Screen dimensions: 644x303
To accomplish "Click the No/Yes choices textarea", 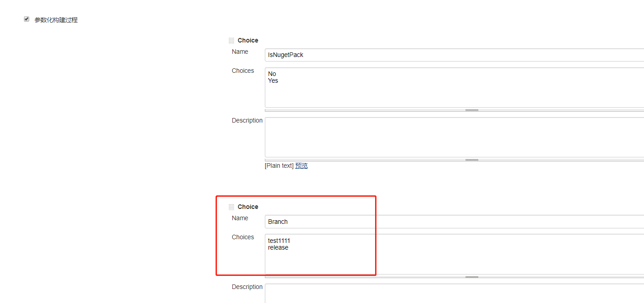I will tap(454, 87).
